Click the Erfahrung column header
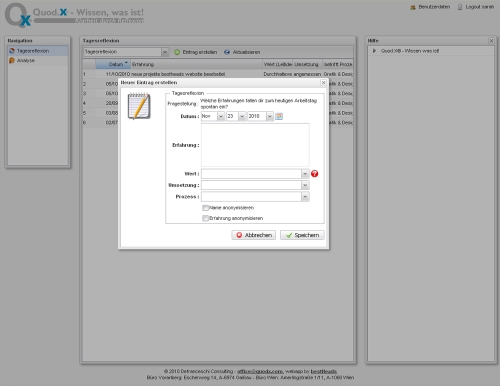Image resolution: width=500 pixels, height=386 pixels. 196,64
